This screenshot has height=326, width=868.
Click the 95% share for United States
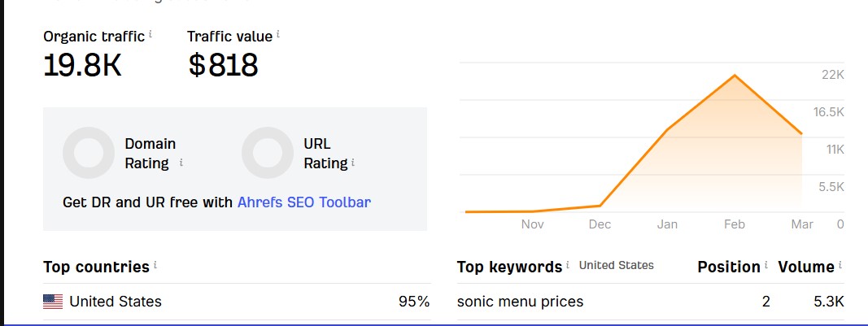click(413, 302)
